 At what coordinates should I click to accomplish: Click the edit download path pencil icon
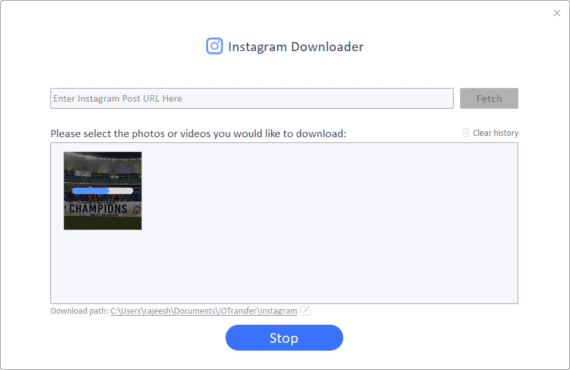306,311
